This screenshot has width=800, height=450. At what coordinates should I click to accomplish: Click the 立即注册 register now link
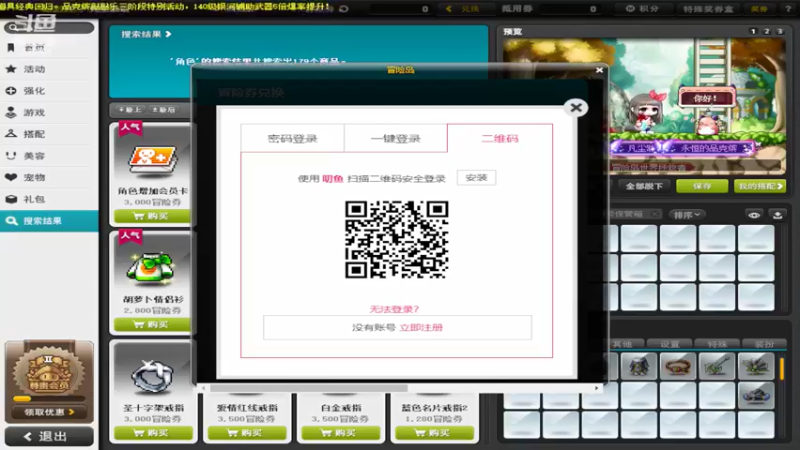click(x=421, y=328)
